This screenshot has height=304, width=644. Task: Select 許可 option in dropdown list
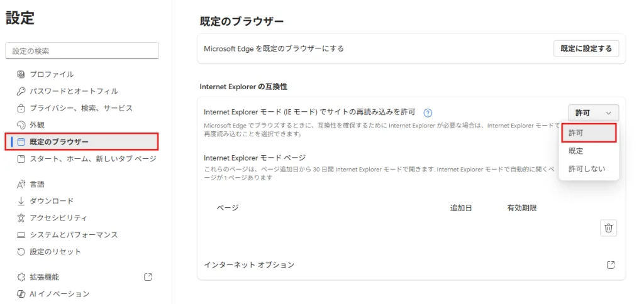tap(588, 133)
